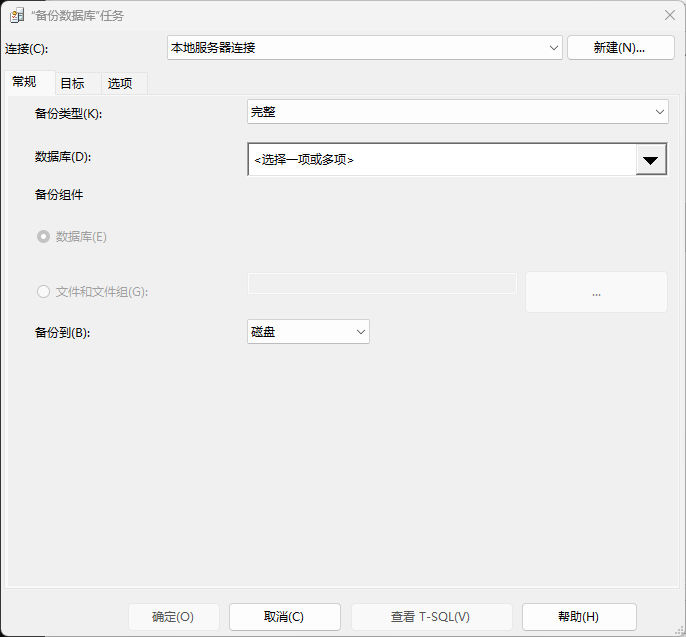Image resolution: width=686 pixels, height=637 pixels.
Task: Click the black arrow button of 数据库 selector
Action: click(651, 159)
